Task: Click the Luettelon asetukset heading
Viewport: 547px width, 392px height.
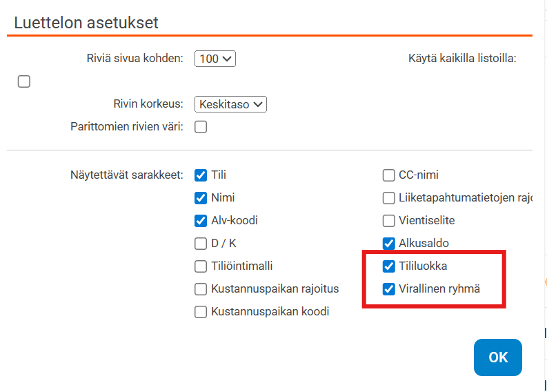Action: click(x=86, y=22)
